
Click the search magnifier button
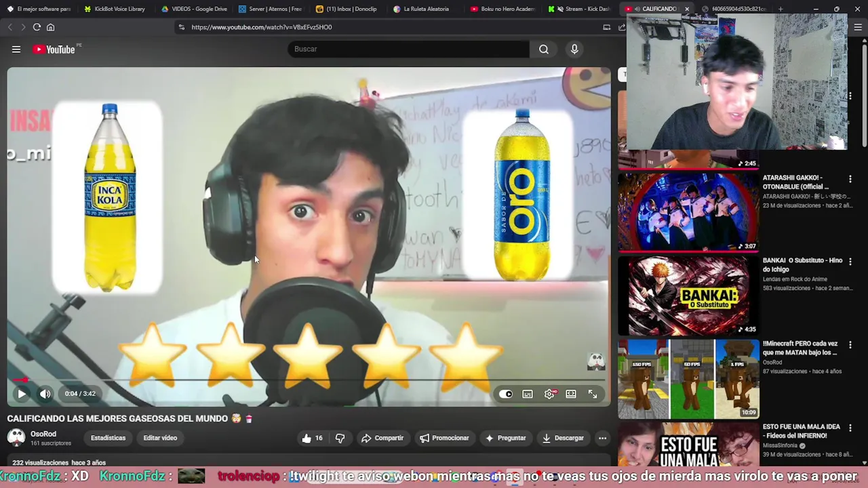coord(544,49)
